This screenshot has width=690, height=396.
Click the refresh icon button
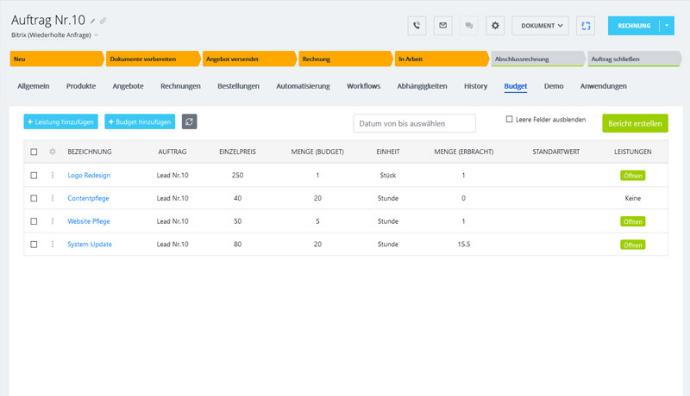click(189, 122)
